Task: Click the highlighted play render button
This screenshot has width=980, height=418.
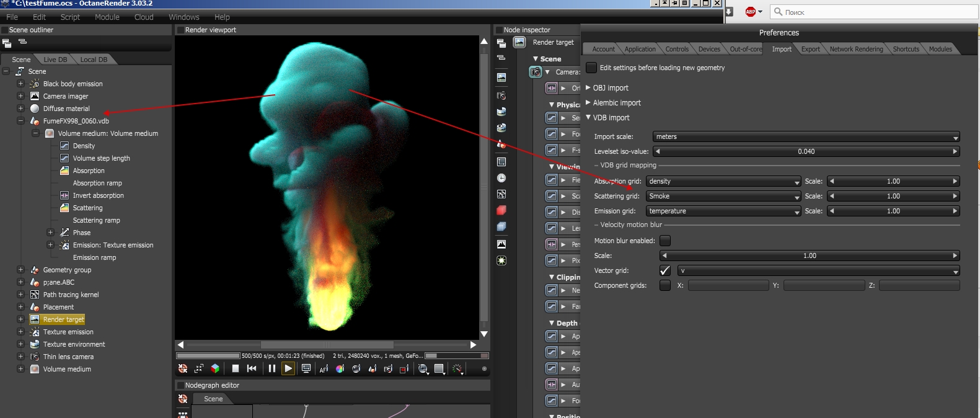Action: (x=288, y=368)
